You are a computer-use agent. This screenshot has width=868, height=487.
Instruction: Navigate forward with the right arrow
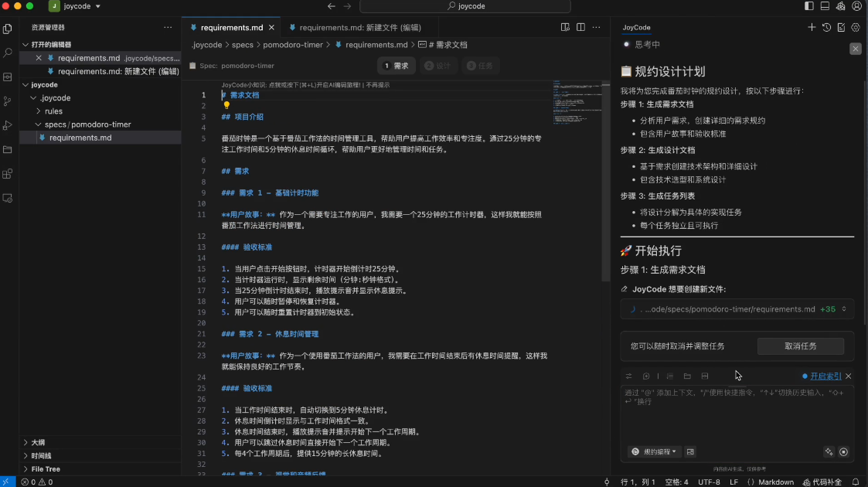coord(348,6)
